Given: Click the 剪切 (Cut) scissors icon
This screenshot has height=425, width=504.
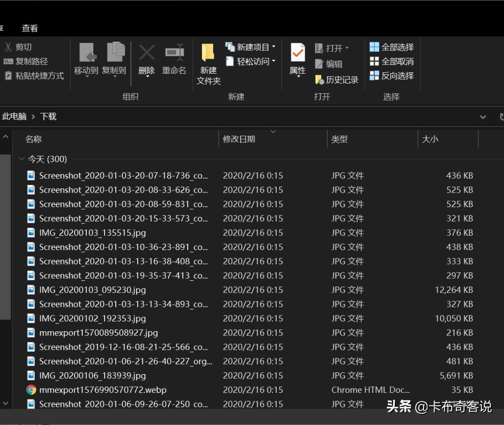Looking at the screenshot, I should [8, 47].
